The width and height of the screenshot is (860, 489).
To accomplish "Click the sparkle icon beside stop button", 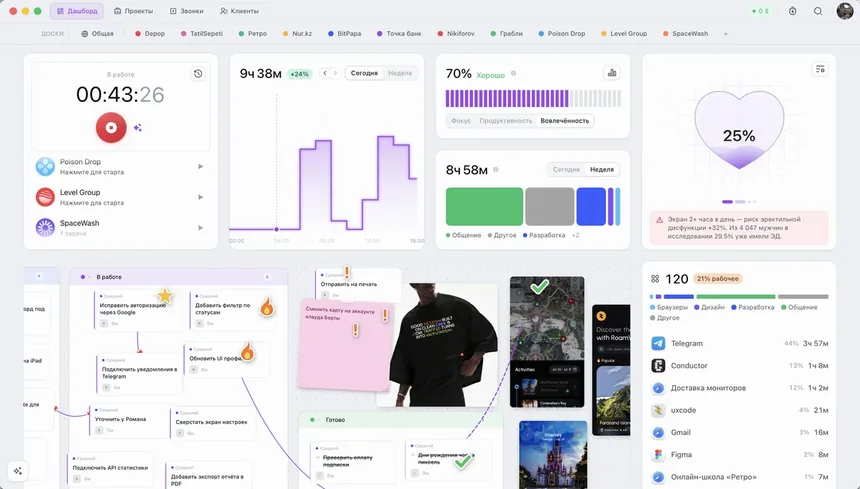I will click(138, 128).
